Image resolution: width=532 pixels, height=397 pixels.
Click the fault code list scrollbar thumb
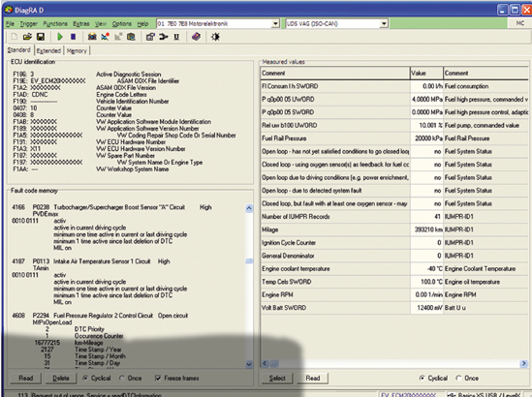[249, 261]
